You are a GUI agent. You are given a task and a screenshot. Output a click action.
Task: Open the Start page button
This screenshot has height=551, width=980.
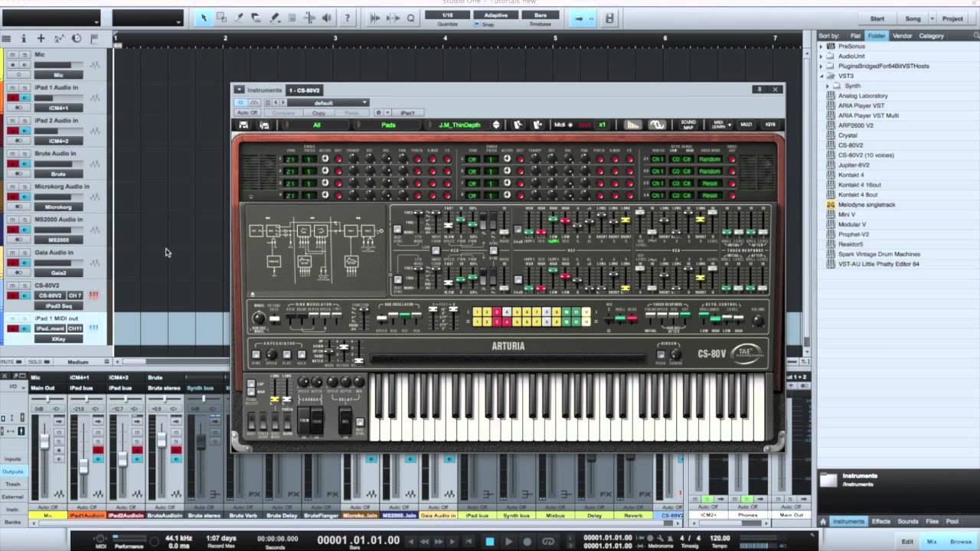click(877, 18)
